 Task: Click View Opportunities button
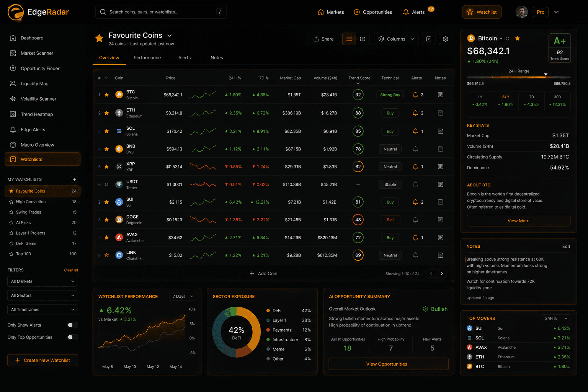point(389,364)
